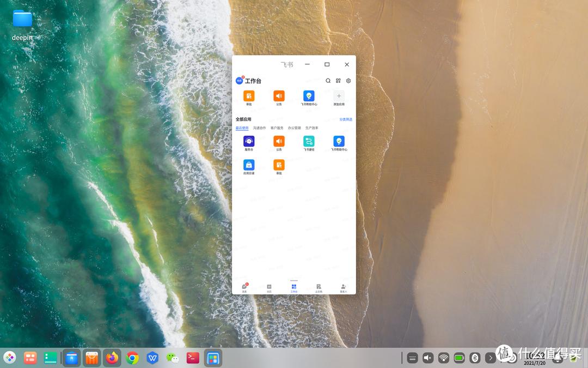Open the 分类筛选 category filter link
588x368 pixels.
pyautogui.click(x=345, y=119)
